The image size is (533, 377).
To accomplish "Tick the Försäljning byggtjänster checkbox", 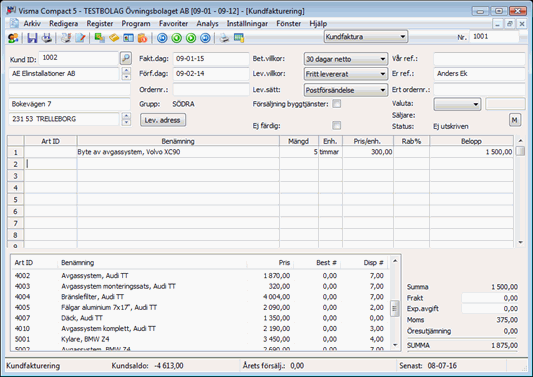I will (x=337, y=104).
